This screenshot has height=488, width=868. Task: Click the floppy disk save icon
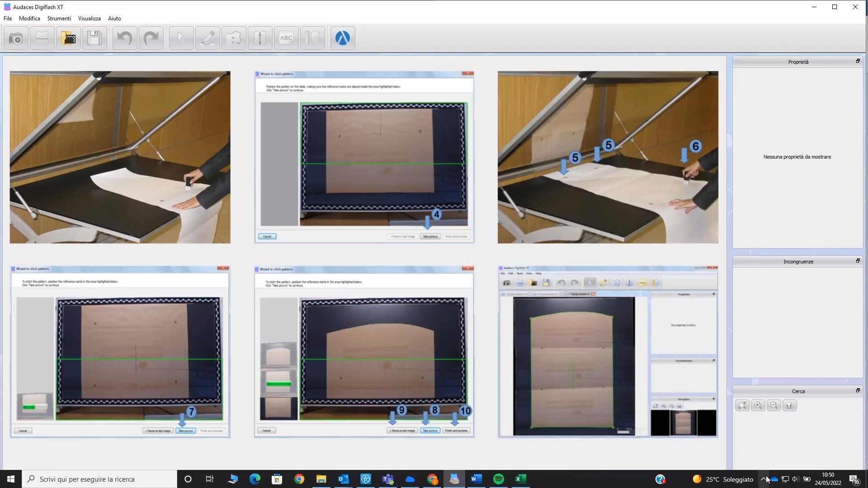pyautogui.click(x=94, y=38)
